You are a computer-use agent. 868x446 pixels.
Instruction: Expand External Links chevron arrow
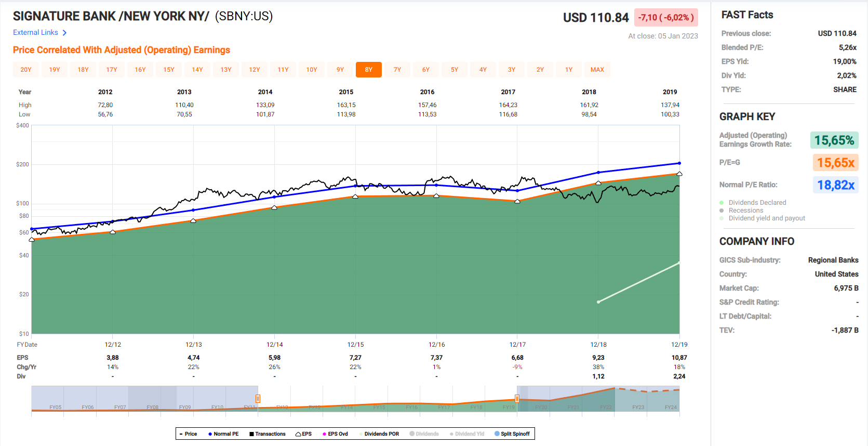[64, 33]
